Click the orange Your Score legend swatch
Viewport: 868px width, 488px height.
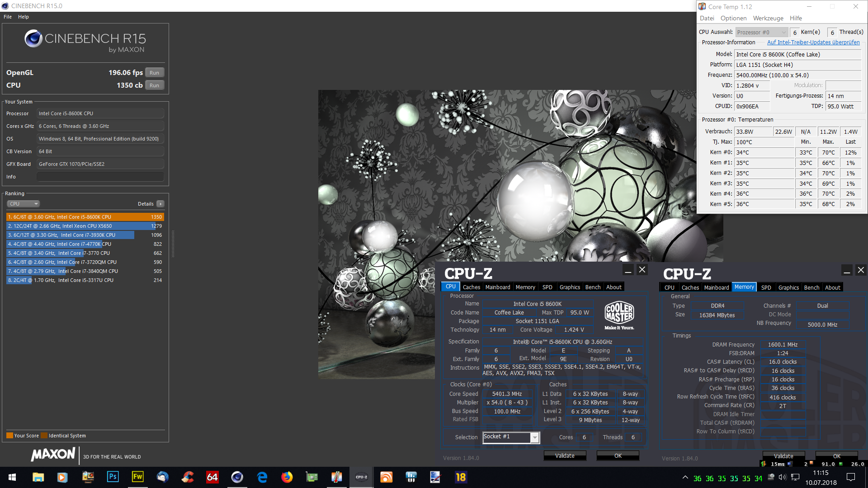(x=9, y=436)
